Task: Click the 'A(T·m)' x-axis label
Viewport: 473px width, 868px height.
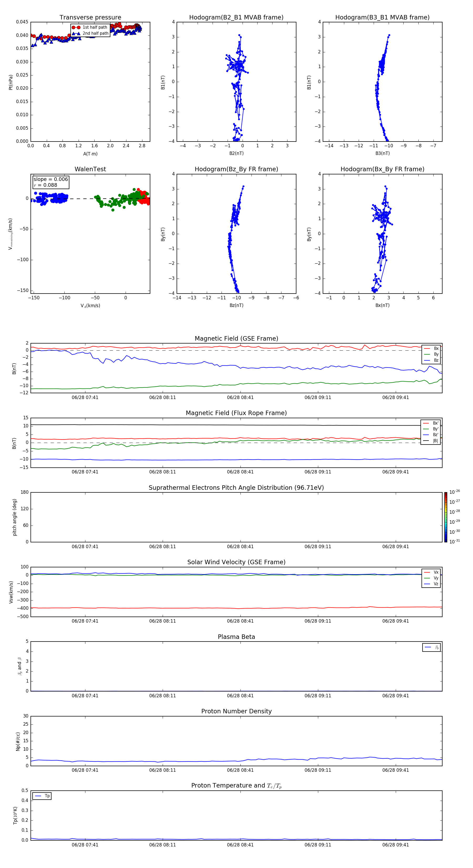Action: [x=90, y=154]
